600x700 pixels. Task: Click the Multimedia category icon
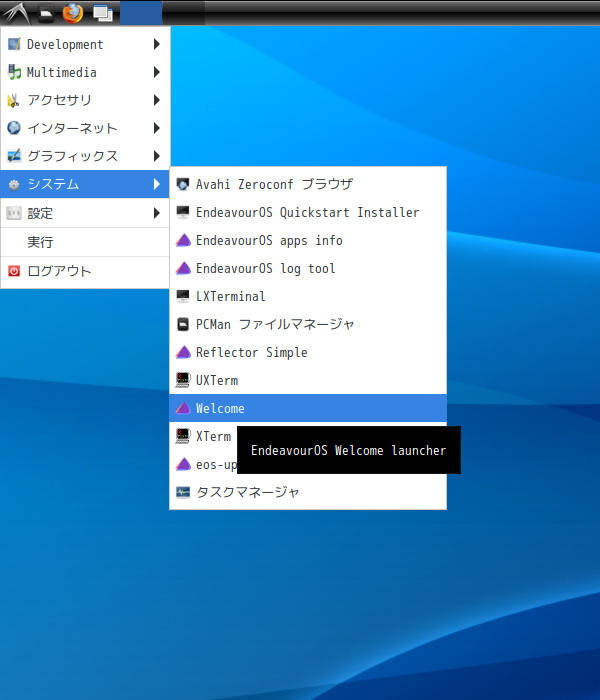pos(14,72)
